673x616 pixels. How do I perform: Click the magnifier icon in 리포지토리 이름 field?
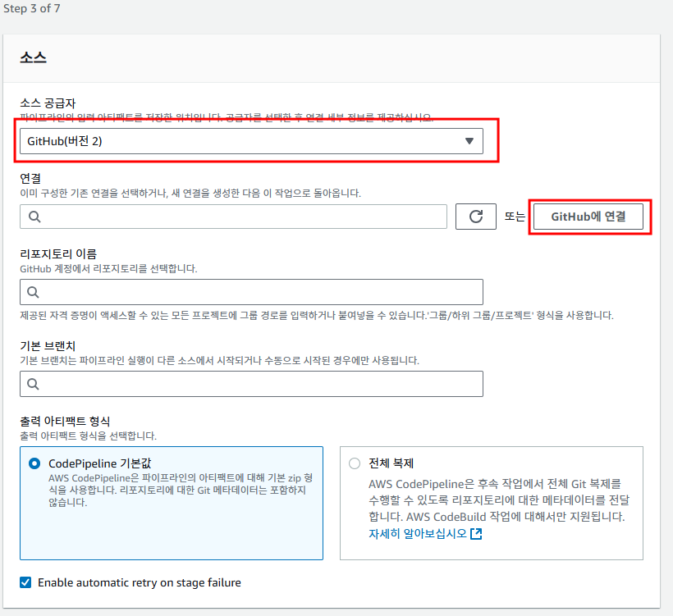pos(33,292)
